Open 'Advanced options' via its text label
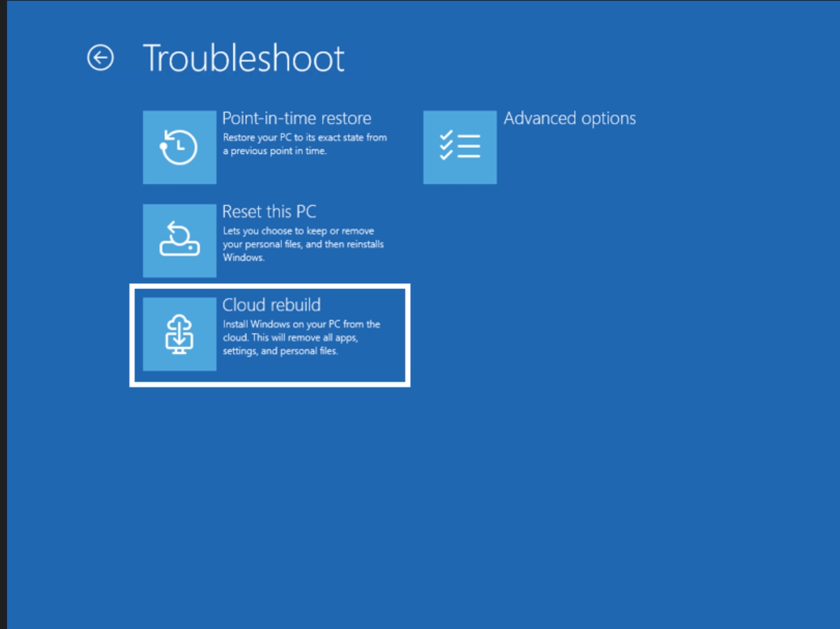 [x=570, y=118]
